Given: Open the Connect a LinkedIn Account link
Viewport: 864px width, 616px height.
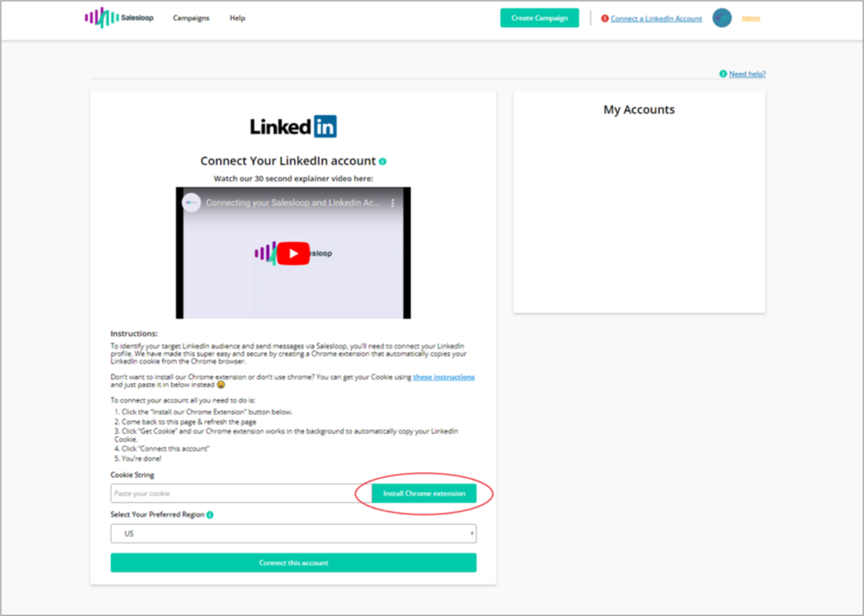Looking at the screenshot, I should pyautogui.click(x=656, y=19).
